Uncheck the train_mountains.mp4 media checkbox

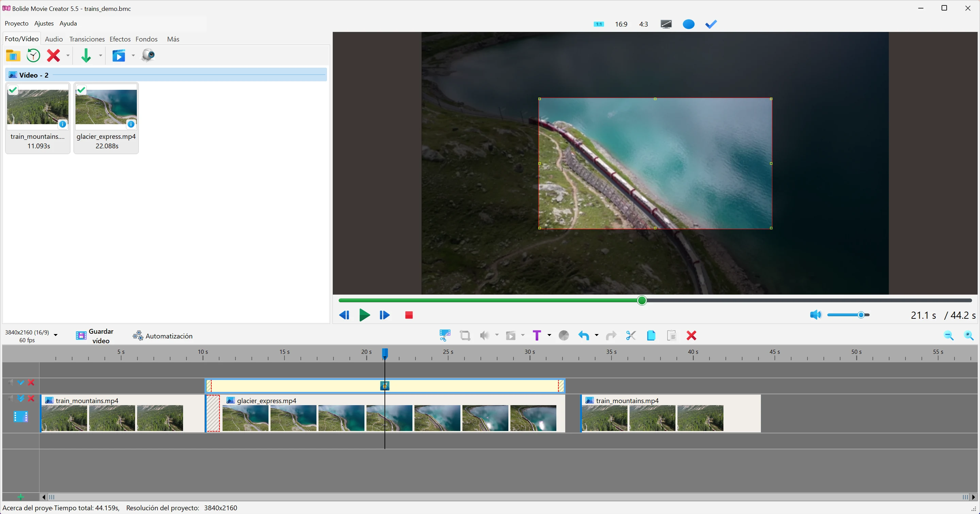pyautogui.click(x=13, y=90)
